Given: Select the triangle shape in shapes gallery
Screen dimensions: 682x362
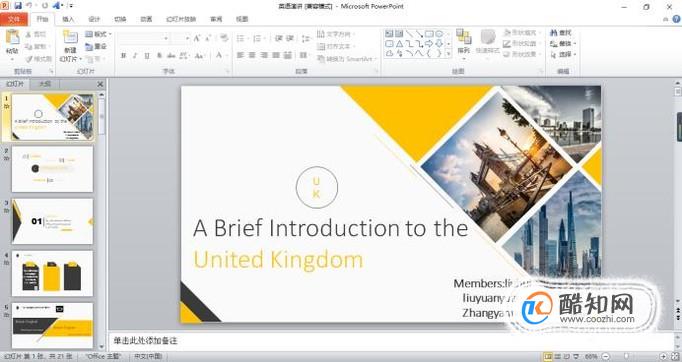Looking at the screenshot, I should (399, 44).
